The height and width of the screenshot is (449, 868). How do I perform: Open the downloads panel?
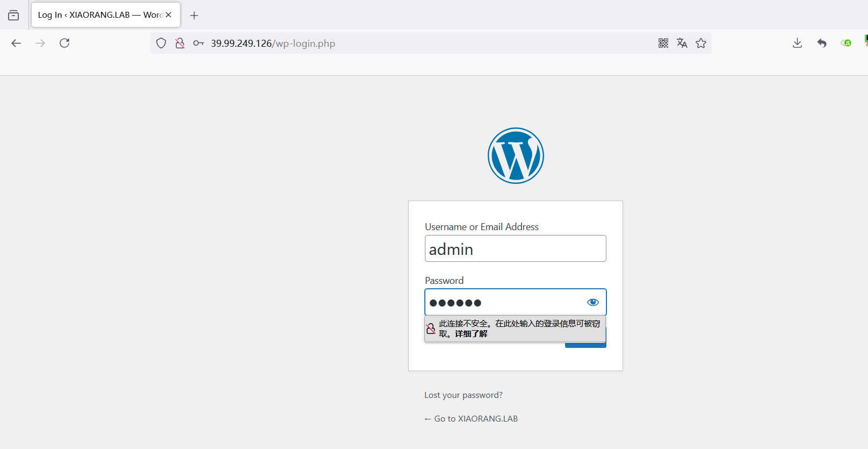pos(797,43)
